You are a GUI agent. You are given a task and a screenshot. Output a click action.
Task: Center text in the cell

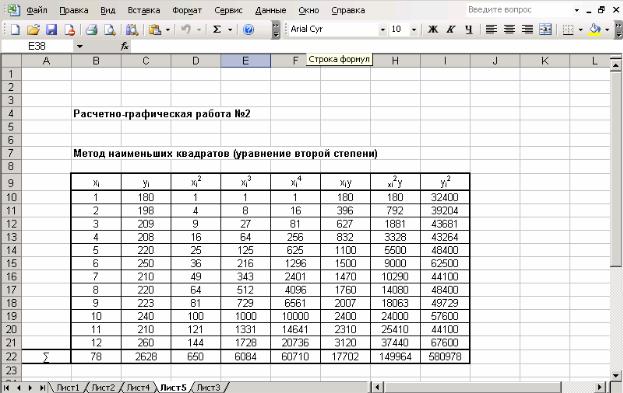tap(509, 29)
